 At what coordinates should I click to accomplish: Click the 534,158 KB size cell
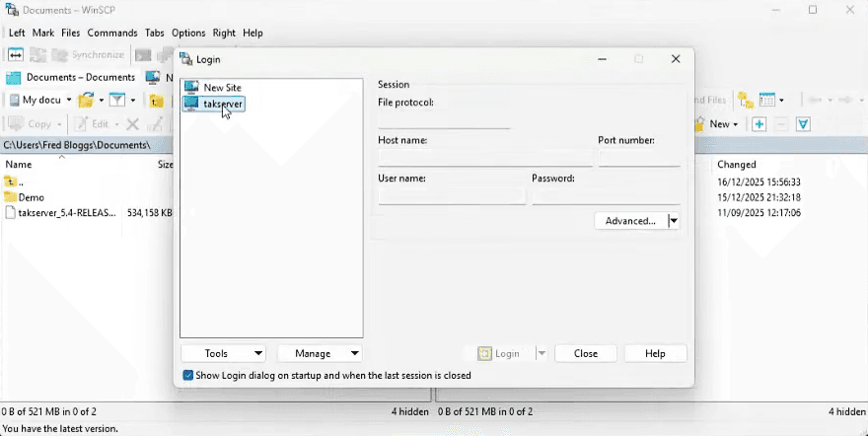[150, 212]
